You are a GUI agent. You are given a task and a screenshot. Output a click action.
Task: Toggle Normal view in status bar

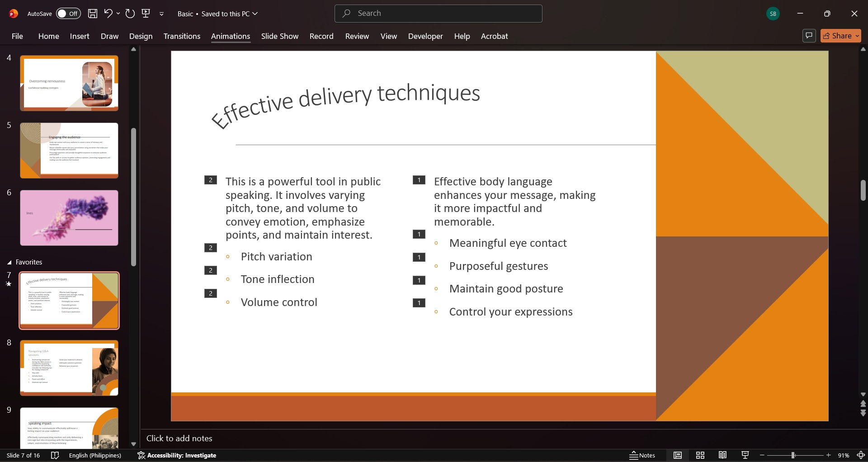pos(678,455)
